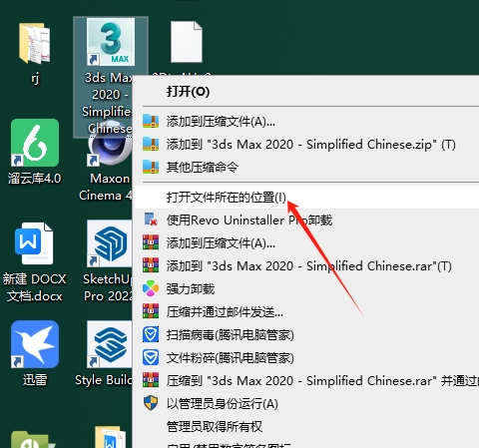Click the shield icon beside 扫描病毒
The height and width of the screenshot is (448, 479).
(x=151, y=334)
